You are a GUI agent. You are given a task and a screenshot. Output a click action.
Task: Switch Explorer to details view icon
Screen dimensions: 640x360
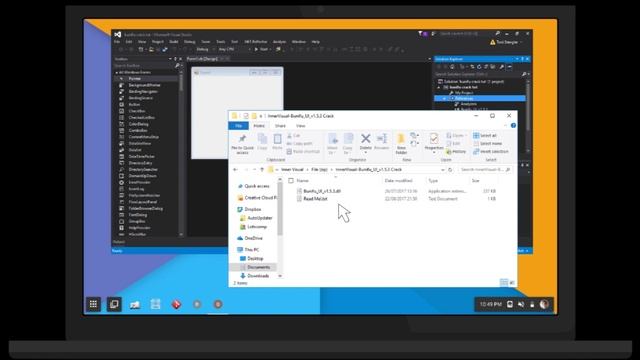pyautogui.click(x=504, y=282)
